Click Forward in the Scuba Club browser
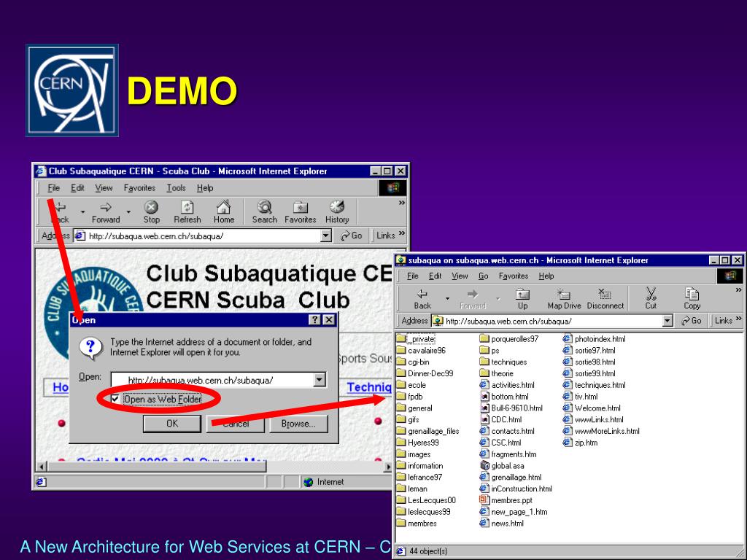 click(x=106, y=212)
